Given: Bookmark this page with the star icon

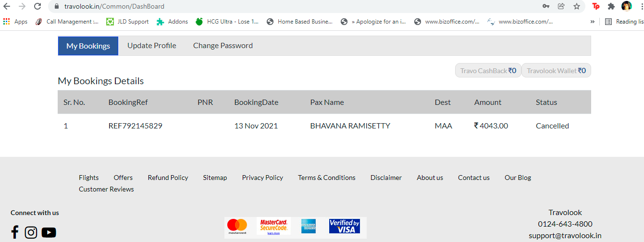Looking at the screenshot, I should coord(577,6).
